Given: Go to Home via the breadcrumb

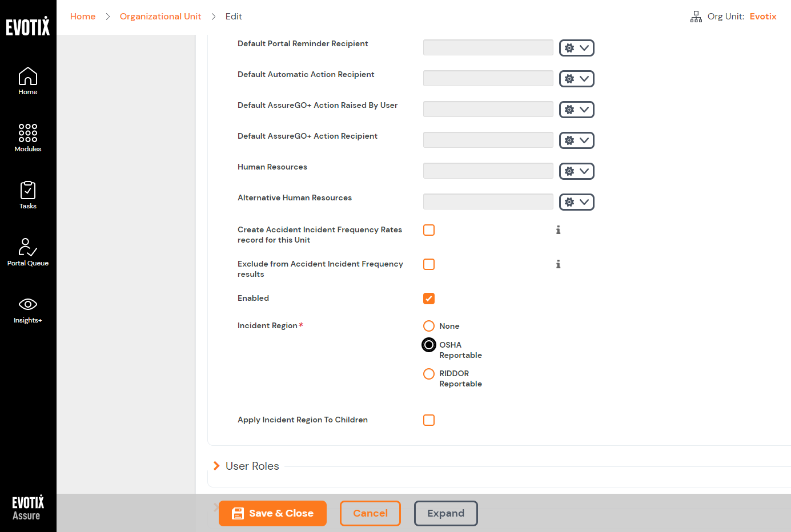Looking at the screenshot, I should (83, 16).
